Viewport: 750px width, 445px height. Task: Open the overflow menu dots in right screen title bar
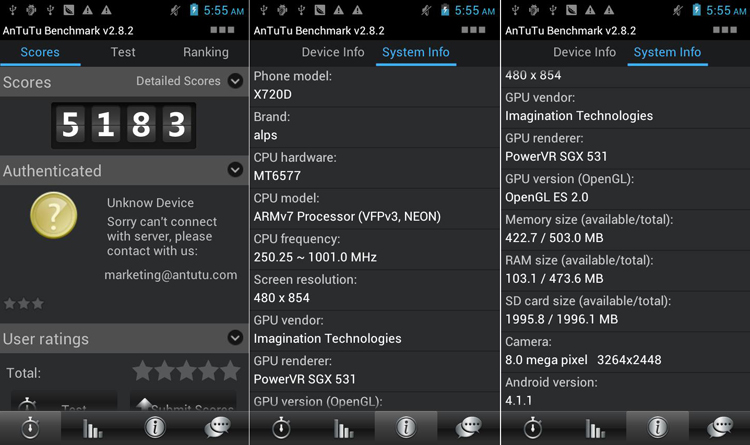[x=725, y=30]
